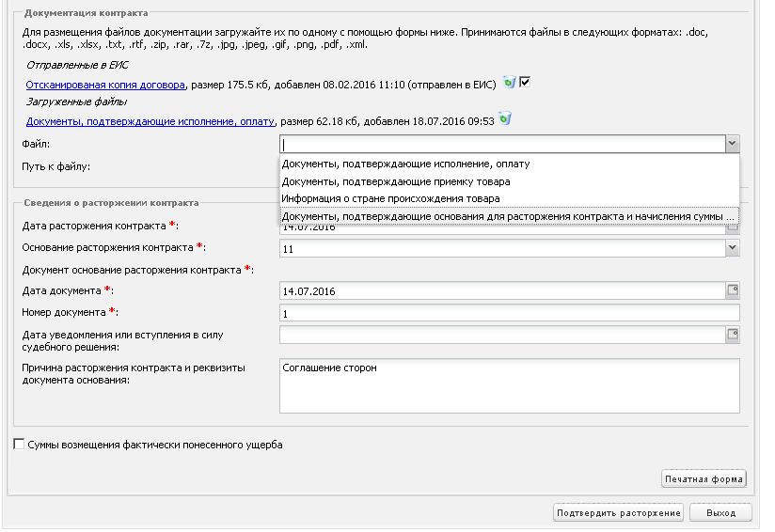Click 'Подтвердить расторжение' button
Viewport: 775px width, 532px height.
click(x=618, y=513)
